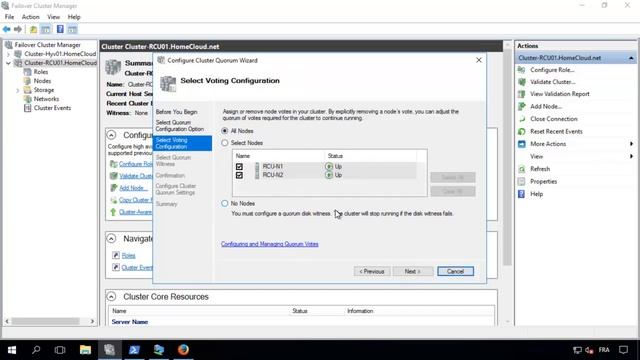Toggle the RCU-N1 node checkbox
Screen dimensions: 640x360
coord(239,167)
